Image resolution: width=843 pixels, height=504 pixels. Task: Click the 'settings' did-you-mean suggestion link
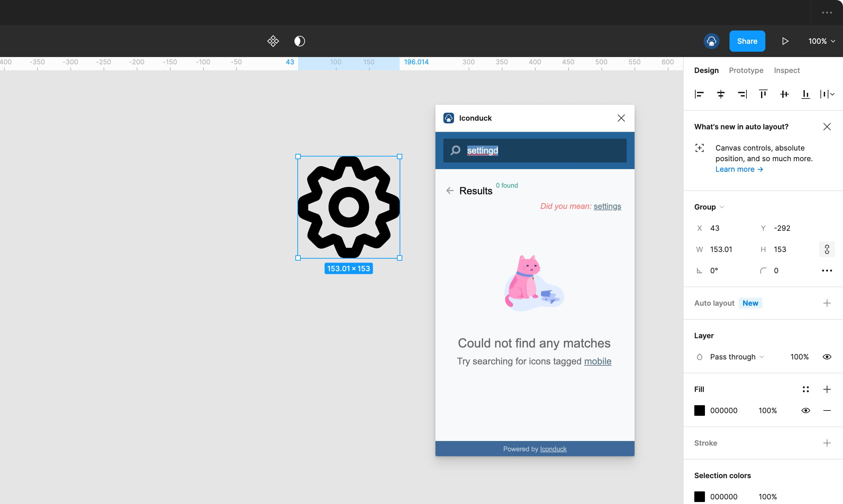pos(607,206)
